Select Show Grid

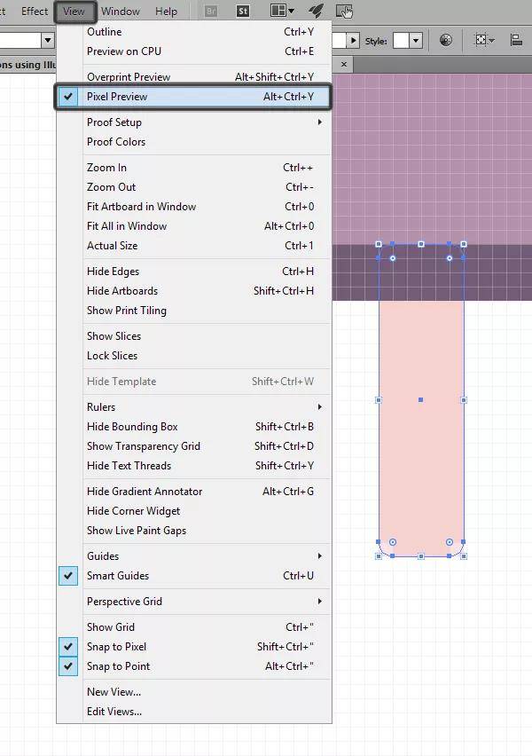(x=192, y=626)
